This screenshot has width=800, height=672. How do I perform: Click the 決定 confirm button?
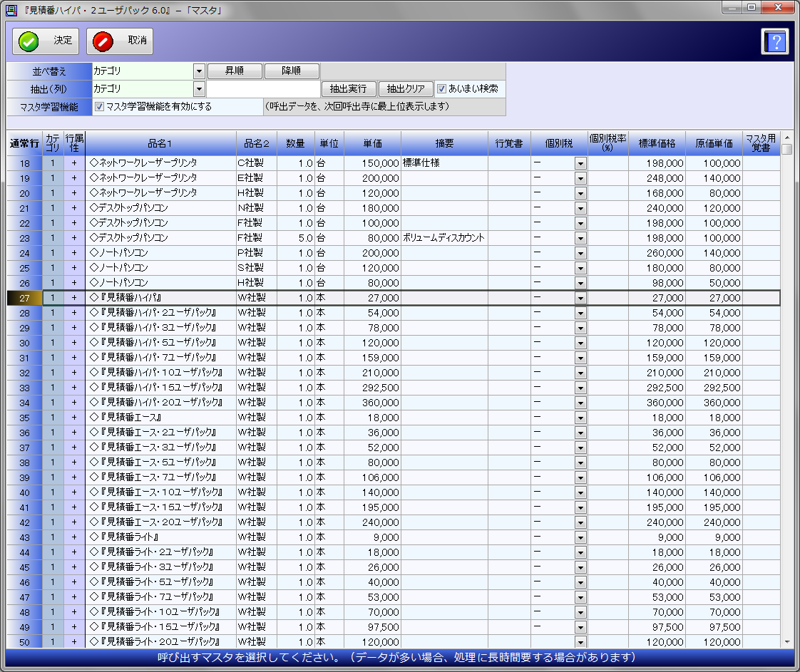point(46,41)
